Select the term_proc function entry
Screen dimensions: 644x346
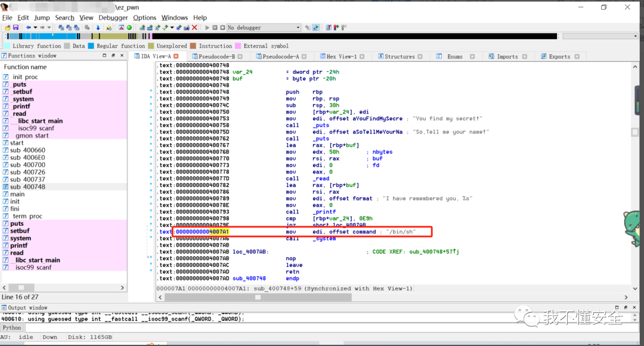(27, 216)
